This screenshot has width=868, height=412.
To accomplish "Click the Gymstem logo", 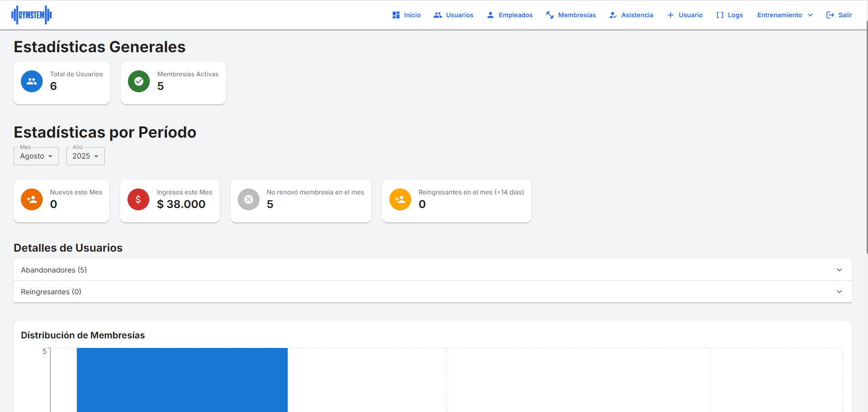I will tap(31, 15).
